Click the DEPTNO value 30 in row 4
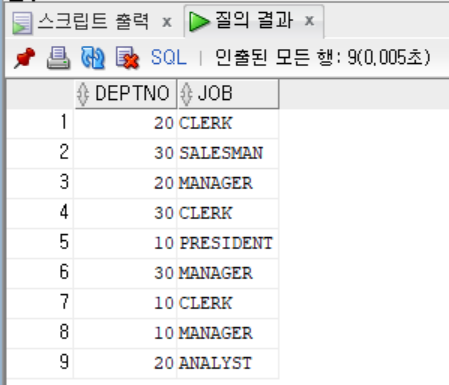 (x=125, y=213)
